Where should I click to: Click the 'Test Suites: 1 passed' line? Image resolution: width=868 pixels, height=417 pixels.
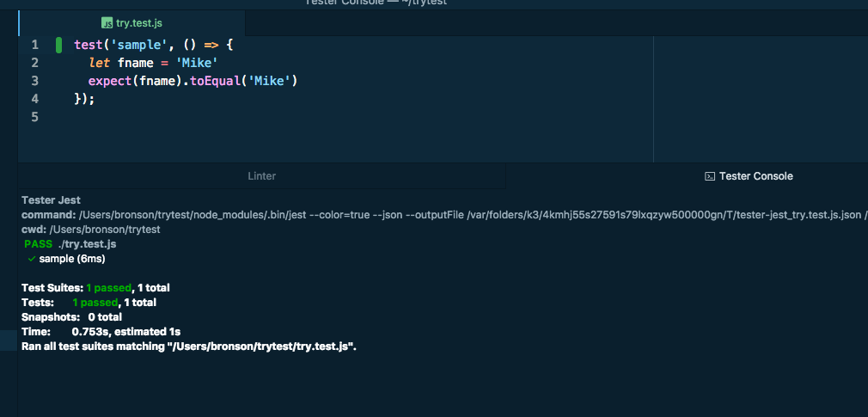(95, 288)
